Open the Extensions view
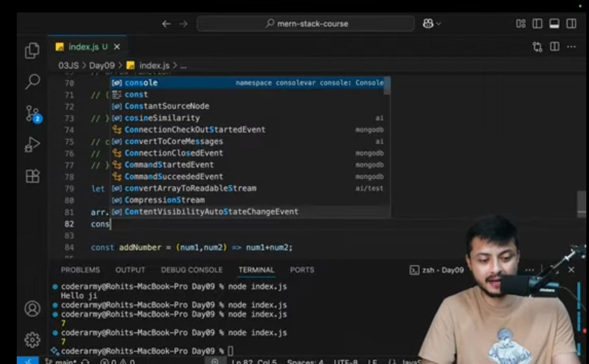 32,176
